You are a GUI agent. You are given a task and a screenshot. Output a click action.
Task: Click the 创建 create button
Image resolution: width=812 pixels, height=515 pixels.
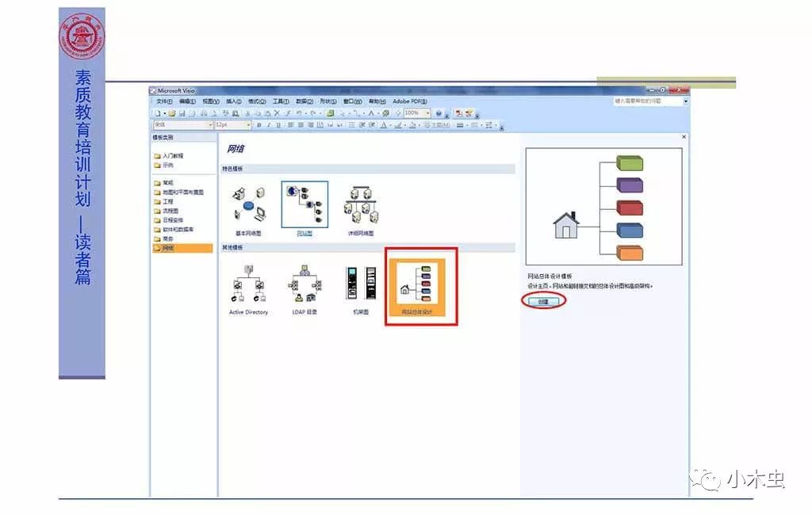(x=543, y=301)
